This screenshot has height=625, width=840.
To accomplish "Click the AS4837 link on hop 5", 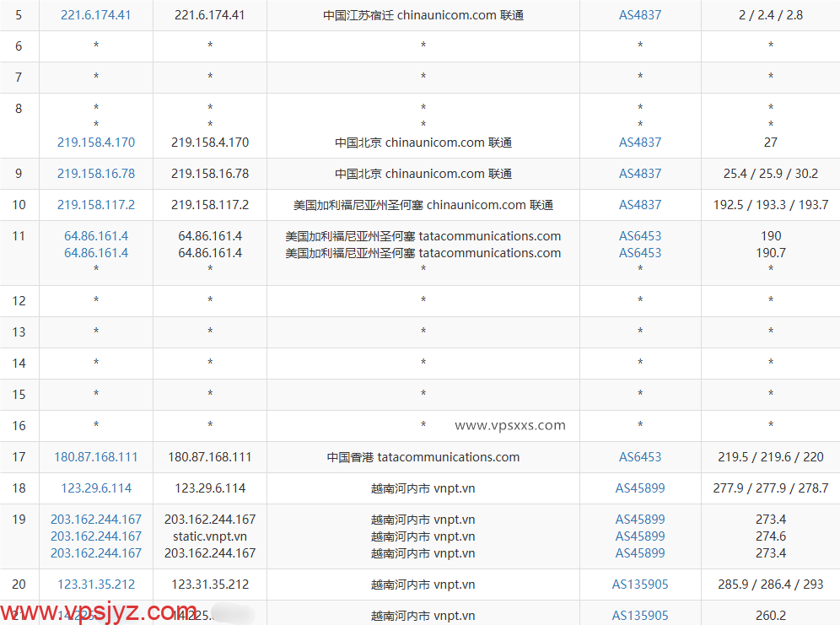I will tap(640, 14).
